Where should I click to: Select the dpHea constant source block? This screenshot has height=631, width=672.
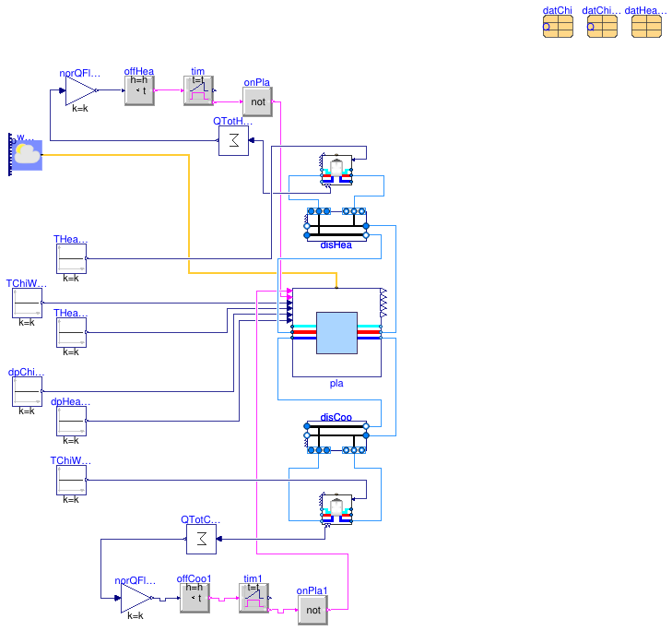72,421
